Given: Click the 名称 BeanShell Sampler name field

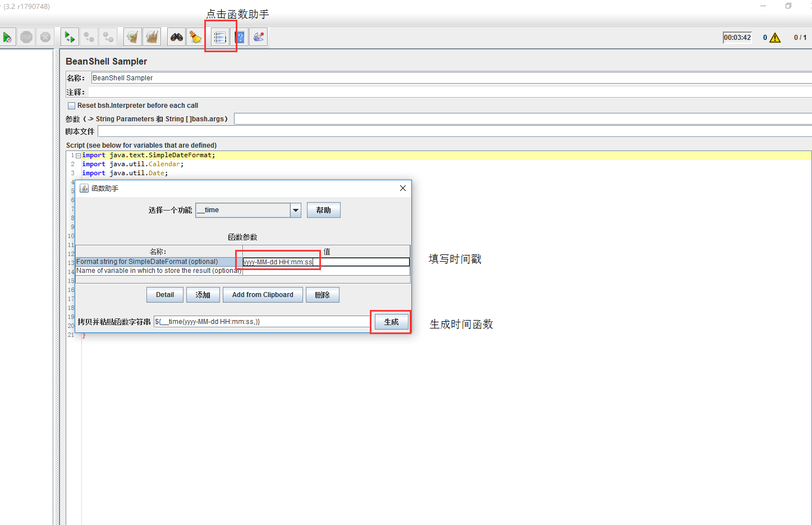Looking at the screenshot, I should pos(451,78).
